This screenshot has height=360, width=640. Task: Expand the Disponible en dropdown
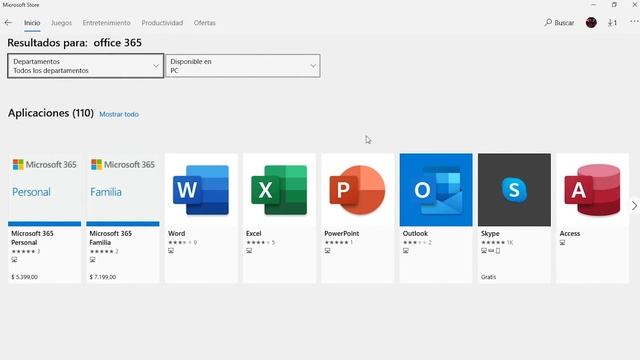242,66
